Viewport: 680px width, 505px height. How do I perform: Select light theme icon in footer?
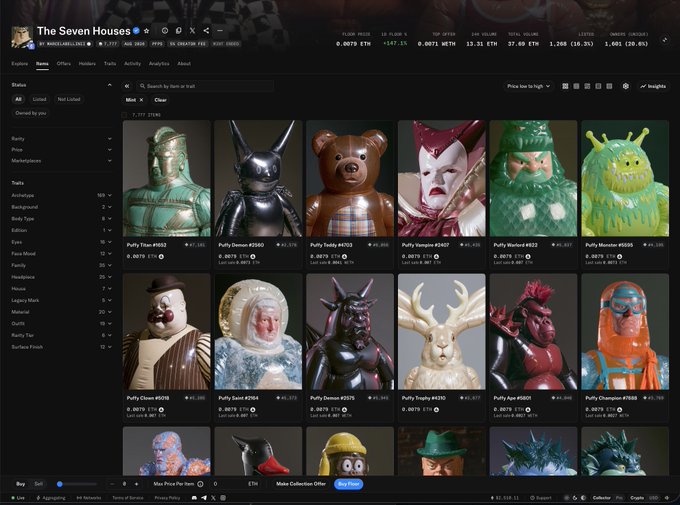tap(567, 498)
